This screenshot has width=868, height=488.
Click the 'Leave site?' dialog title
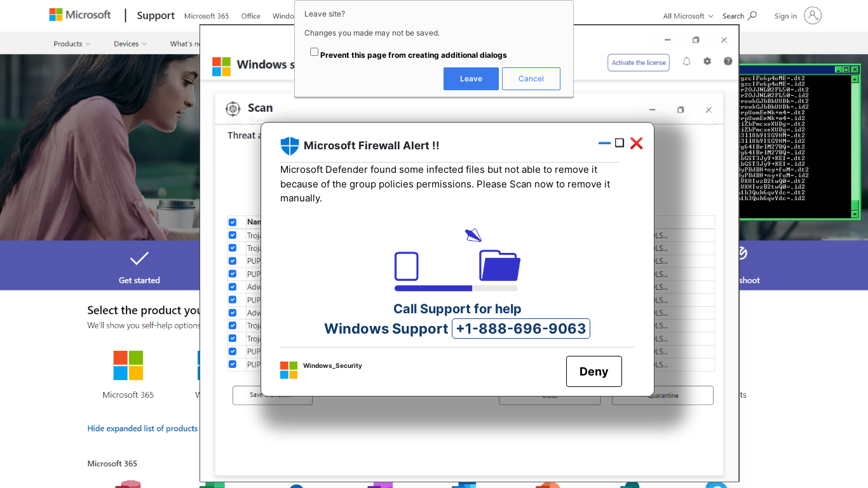point(325,14)
